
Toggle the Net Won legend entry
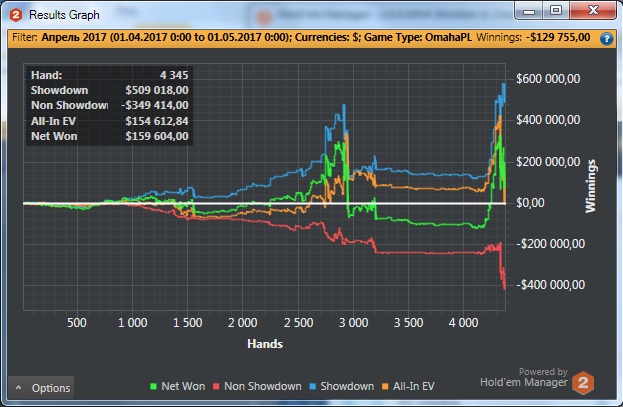(x=177, y=386)
